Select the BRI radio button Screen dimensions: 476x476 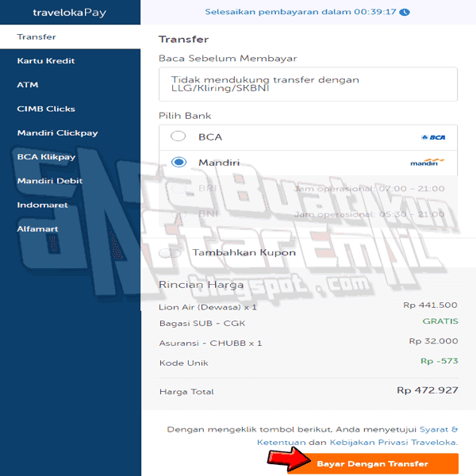[x=178, y=189]
